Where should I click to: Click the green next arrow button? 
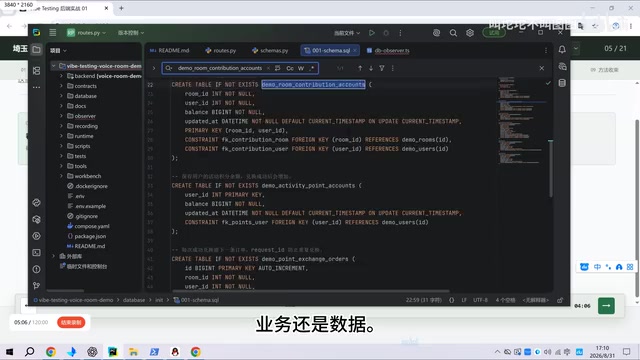point(606,305)
